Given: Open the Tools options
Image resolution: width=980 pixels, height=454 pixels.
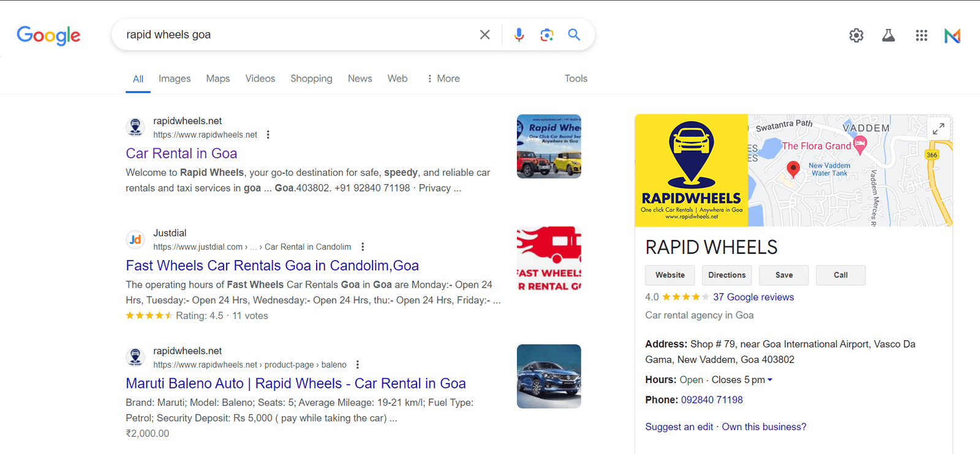Looking at the screenshot, I should [x=576, y=78].
